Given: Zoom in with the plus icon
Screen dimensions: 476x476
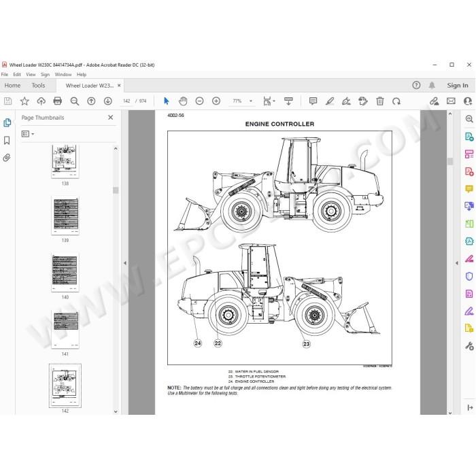Looking at the screenshot, I should point(216,101).
